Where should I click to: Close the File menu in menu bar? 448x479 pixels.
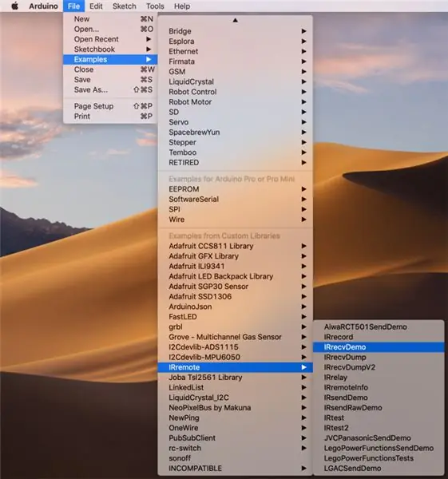pyautogui.click(x=73, y=6)
